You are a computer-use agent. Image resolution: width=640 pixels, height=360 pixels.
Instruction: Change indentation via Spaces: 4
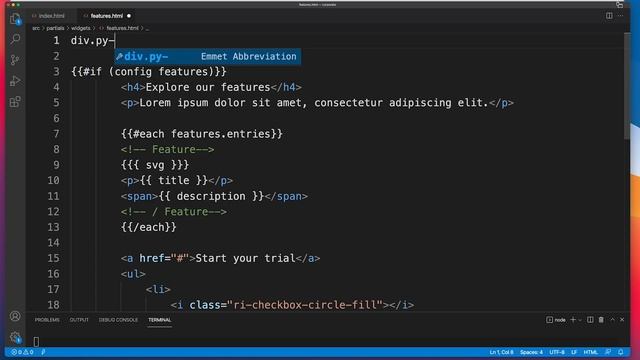pos(531,352)
